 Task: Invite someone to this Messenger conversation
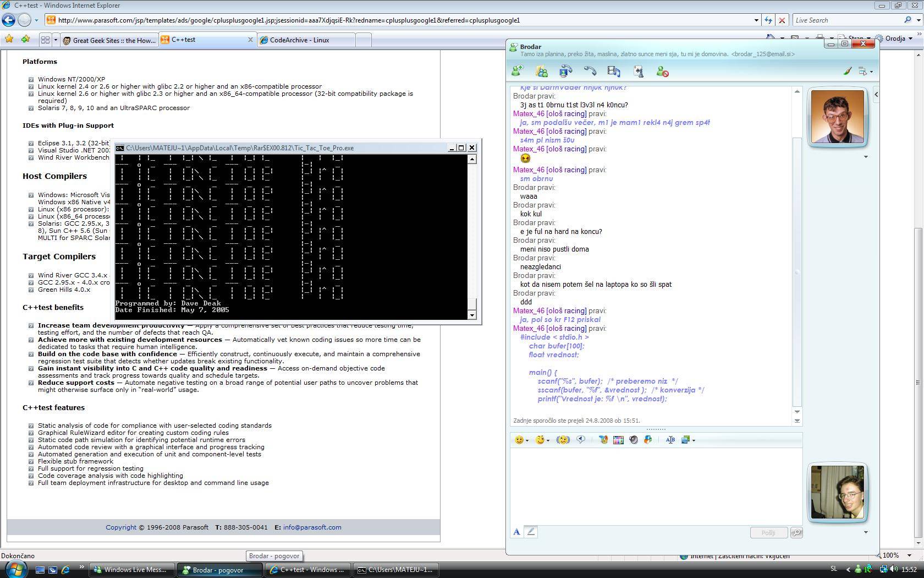(518, 71)
